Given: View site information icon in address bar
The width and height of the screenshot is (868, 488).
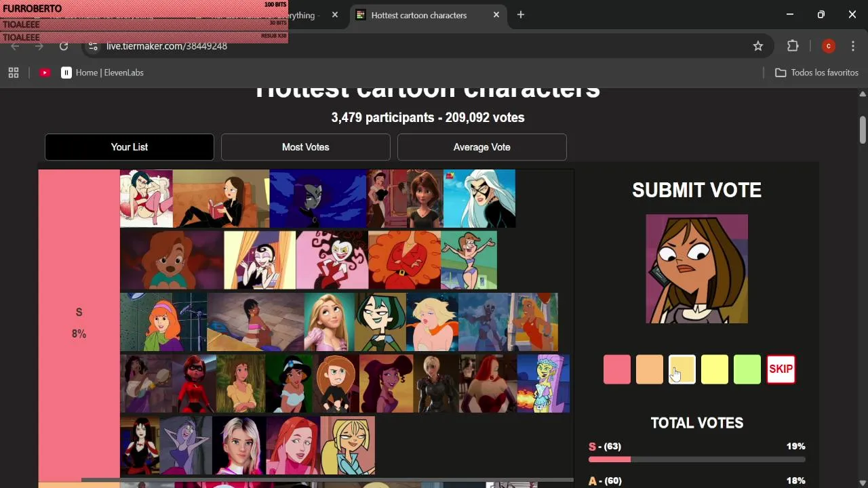Looking at the screenshot, I should point(94,46).
